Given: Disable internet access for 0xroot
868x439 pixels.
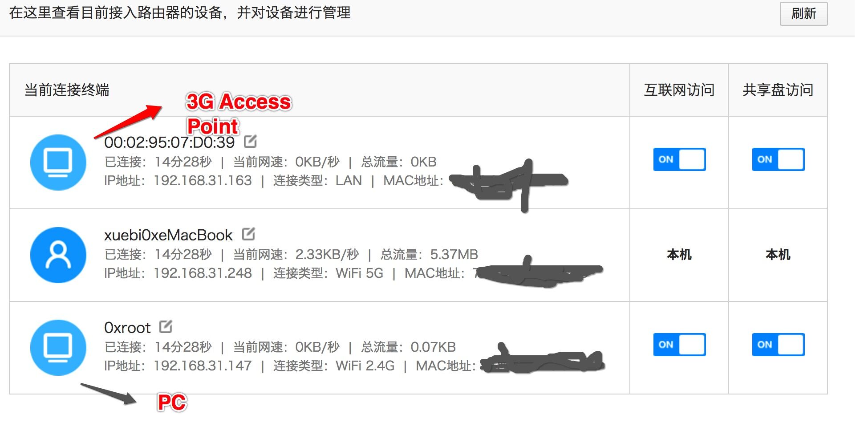Looking at the screenshot, I should pyautogui.click(x=679, y=345).
